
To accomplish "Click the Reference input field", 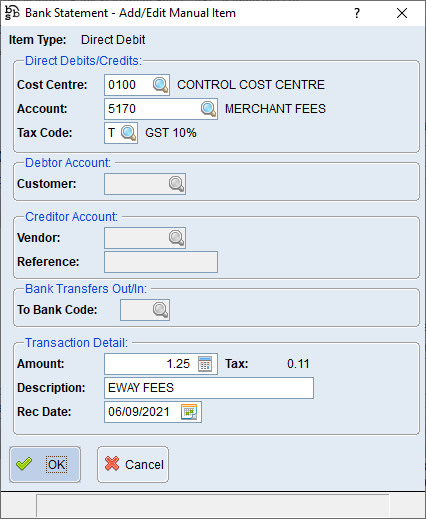I will click(161, 262).
